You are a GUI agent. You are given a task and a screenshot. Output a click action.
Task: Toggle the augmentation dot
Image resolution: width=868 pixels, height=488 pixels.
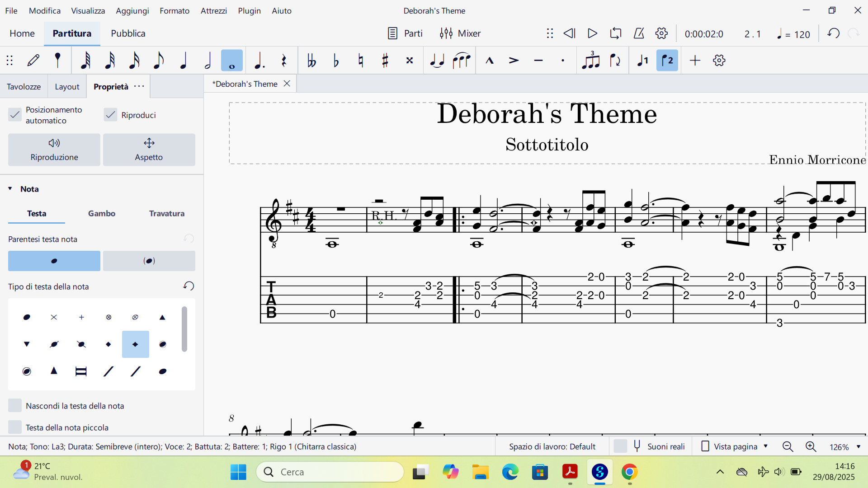(259, 60)
